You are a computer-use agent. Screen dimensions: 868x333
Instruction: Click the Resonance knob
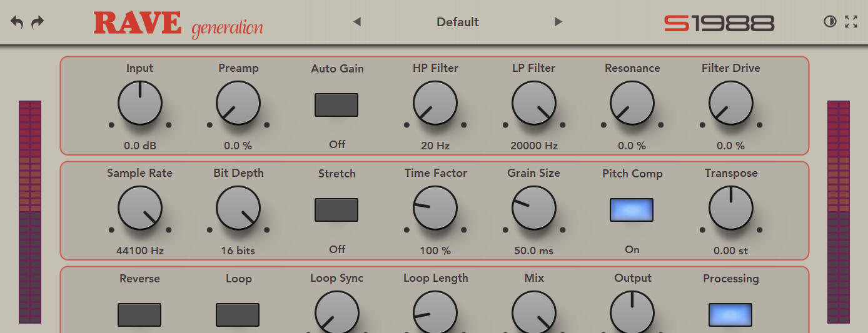point(632,103)
